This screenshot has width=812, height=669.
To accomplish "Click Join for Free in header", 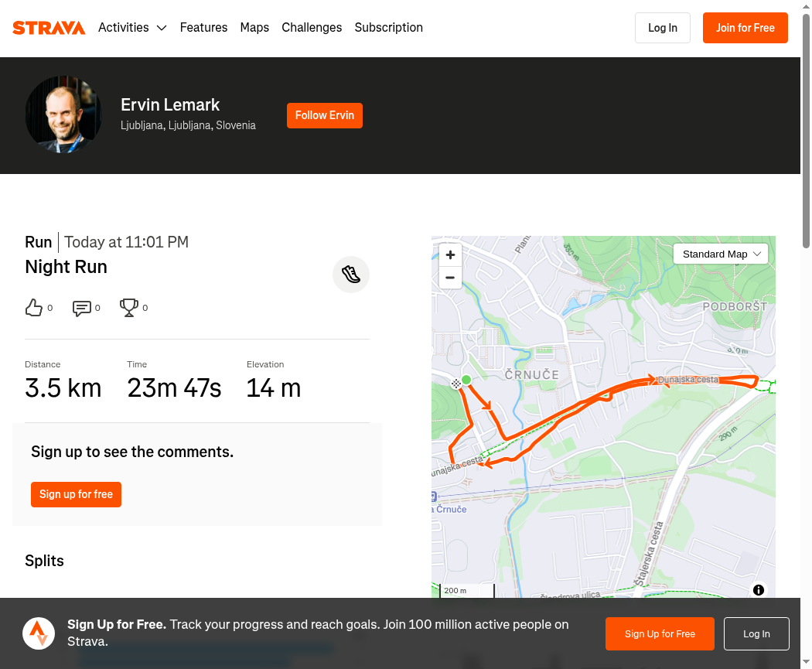I will [745, 28].
